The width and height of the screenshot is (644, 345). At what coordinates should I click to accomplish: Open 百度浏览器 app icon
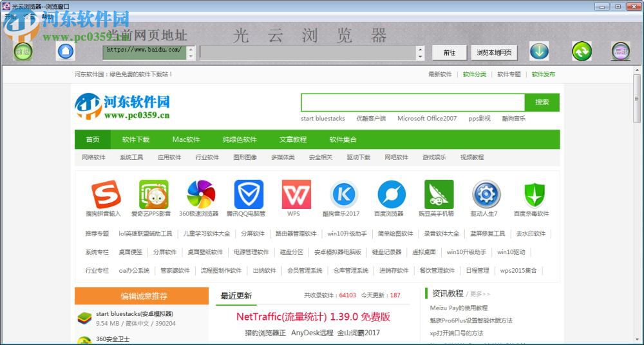pos(392,194)
